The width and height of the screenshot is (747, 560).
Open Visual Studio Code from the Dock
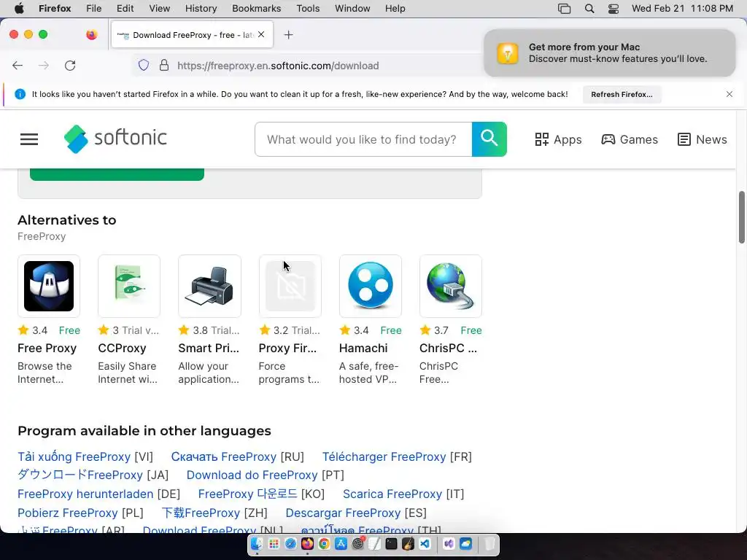point(425,544)
